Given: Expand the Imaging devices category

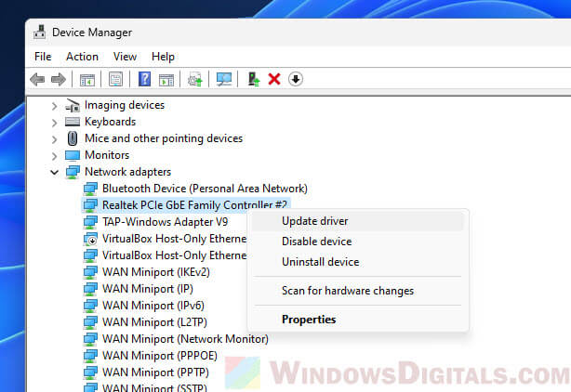Looking at the screenshot, I should click(54, 106).
